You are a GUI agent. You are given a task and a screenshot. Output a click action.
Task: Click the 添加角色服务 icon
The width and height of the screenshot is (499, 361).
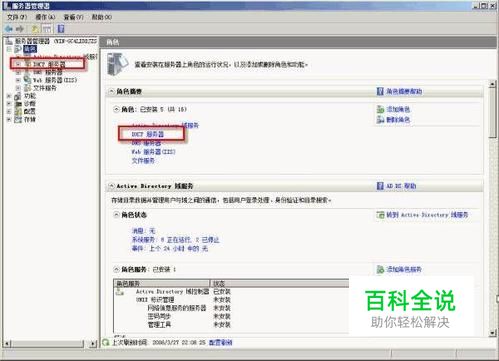point(380,269)
